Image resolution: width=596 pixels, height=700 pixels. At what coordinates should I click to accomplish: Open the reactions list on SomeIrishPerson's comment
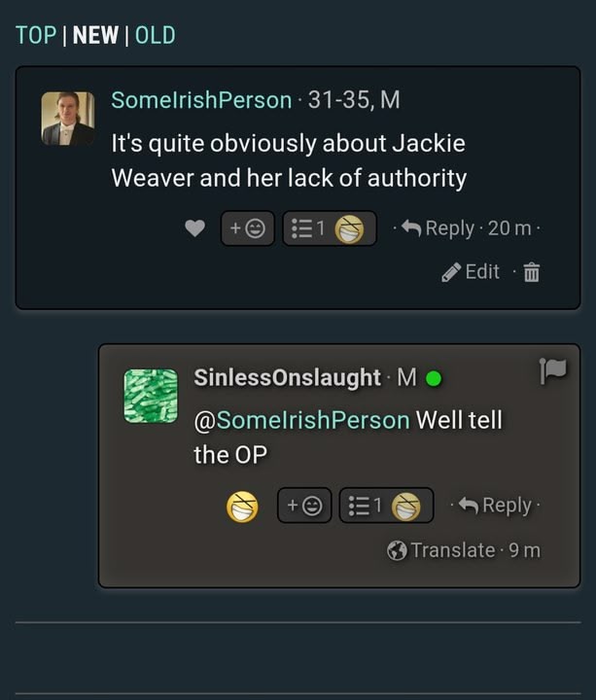point(330,228)
